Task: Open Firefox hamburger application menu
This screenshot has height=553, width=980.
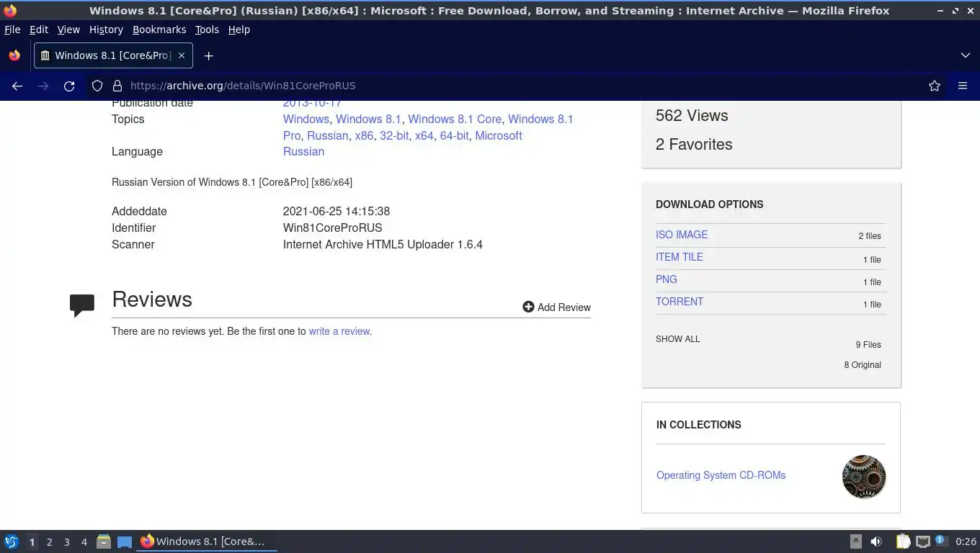Action: [963, 86]
